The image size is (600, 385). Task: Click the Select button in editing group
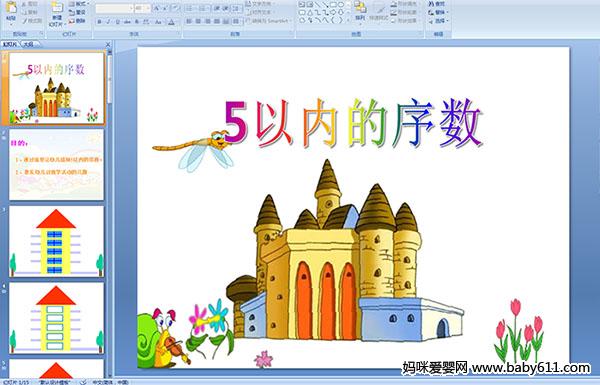pyautogui.click(x=438, y=21)
